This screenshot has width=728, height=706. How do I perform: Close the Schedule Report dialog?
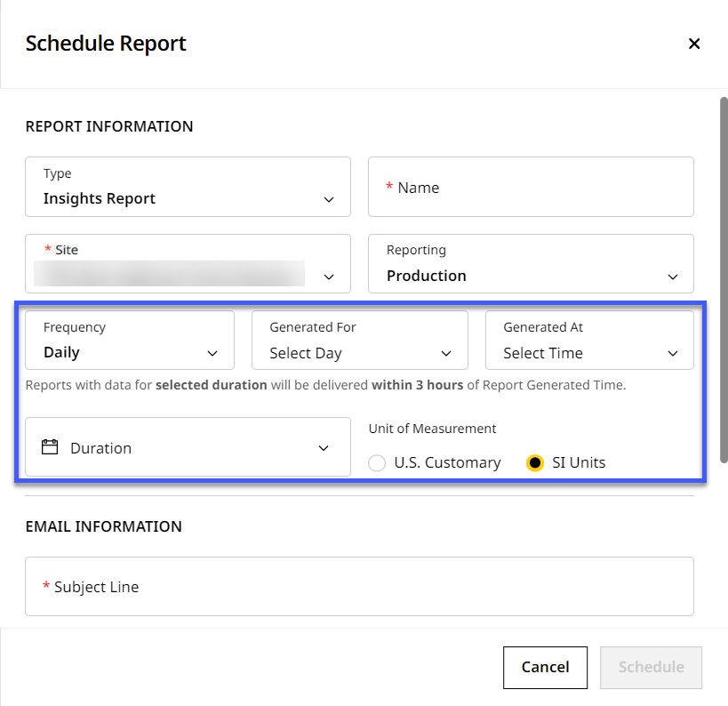pos(694,43)
